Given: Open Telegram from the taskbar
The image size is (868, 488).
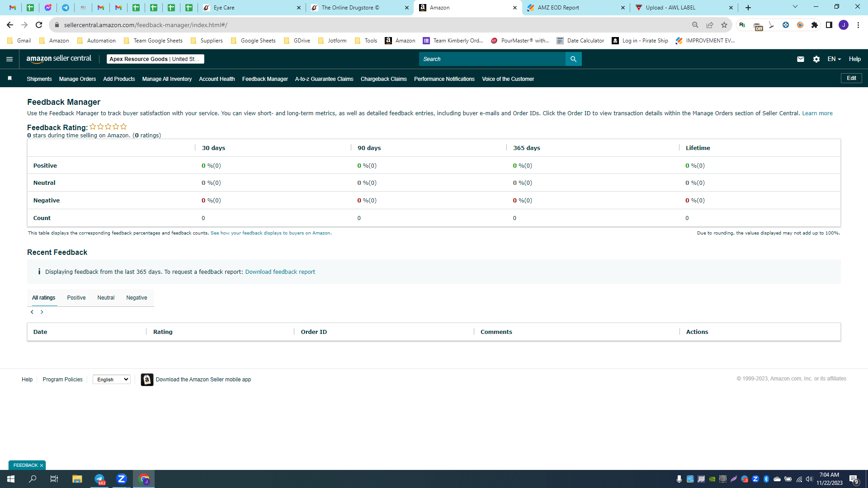Looking at the screenshot, I should click(x=99, y=479).
